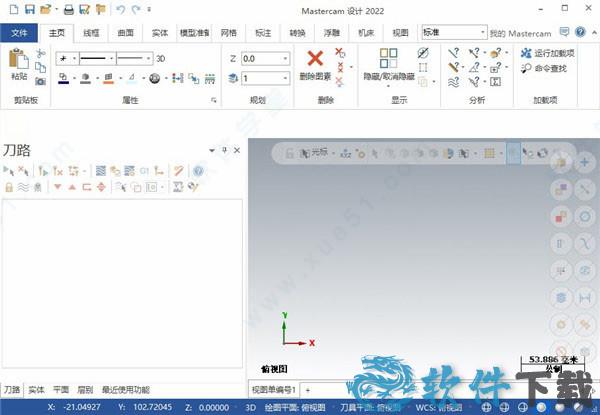
Task: Click 命令查找 command finder
Action: point(546,67)
